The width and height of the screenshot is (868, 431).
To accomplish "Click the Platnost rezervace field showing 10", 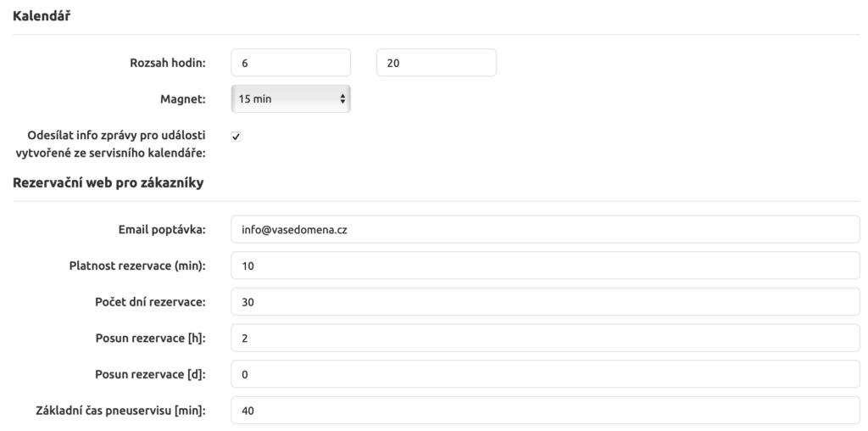I will coord(545,266).
